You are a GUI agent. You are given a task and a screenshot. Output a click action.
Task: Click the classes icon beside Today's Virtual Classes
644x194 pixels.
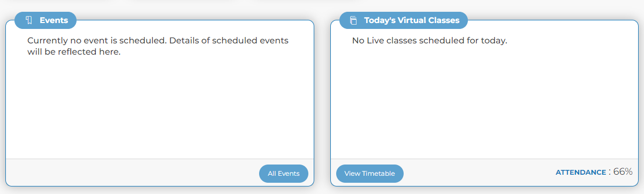(353, 20)
